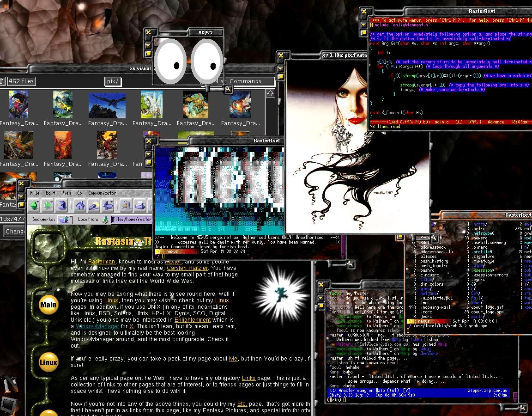Image resolution: width=532 pixels, height=416 pixels.
Task: Follow the Rasterman link
Action: (102, 262)
